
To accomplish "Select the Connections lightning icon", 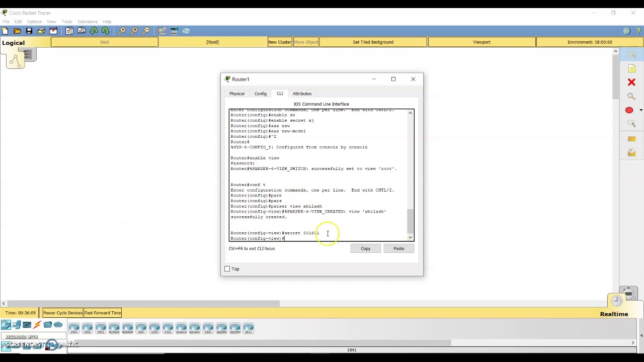I will pyautogui.click(x=37, y=325).
